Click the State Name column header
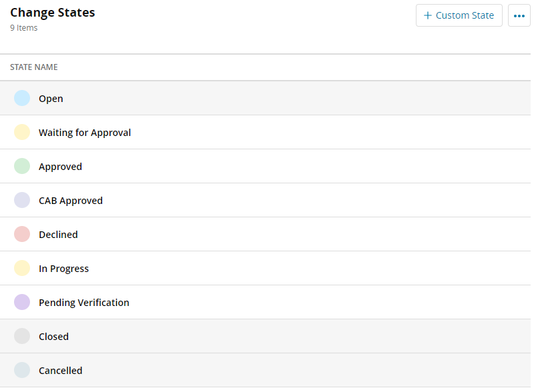This screenshot has width=542, height=392. [x=34, y=67]
